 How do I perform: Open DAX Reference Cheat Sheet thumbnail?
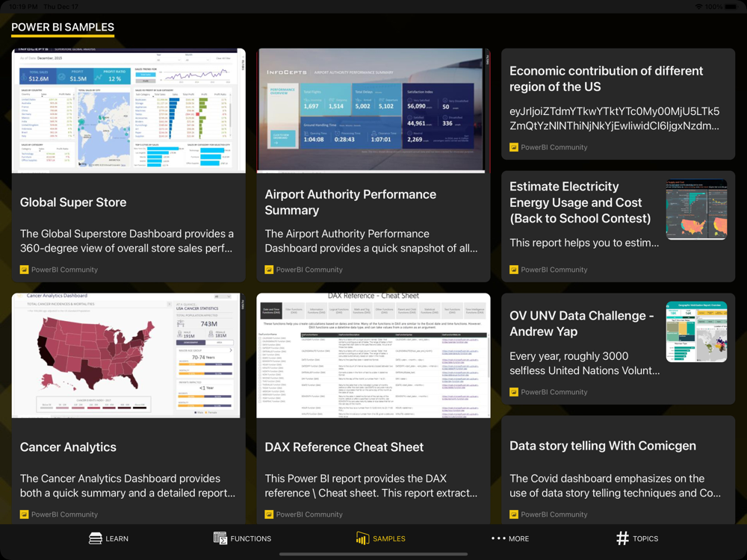click(373, 355)
